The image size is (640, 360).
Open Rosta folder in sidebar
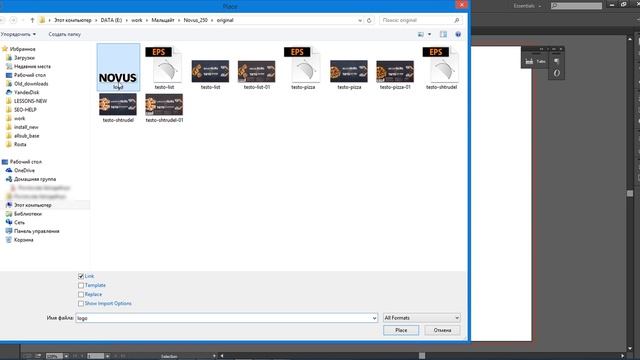(x=20, y=144)
